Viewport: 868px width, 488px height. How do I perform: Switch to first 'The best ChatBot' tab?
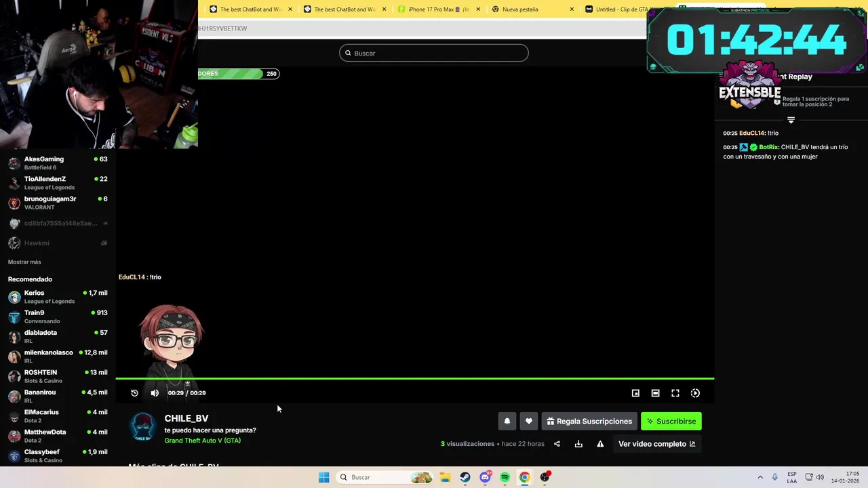tap(251, 9)
